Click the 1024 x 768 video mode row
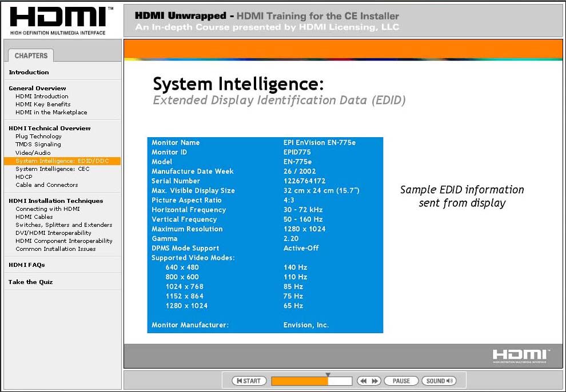The image size is (566, 392). click(x=234, y=287)
